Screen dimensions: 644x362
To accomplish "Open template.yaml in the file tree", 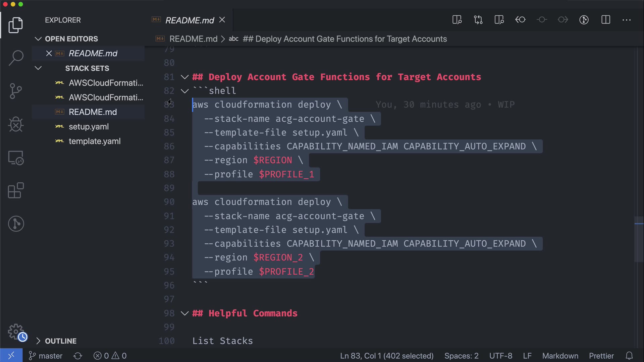I will click(94, 141).
